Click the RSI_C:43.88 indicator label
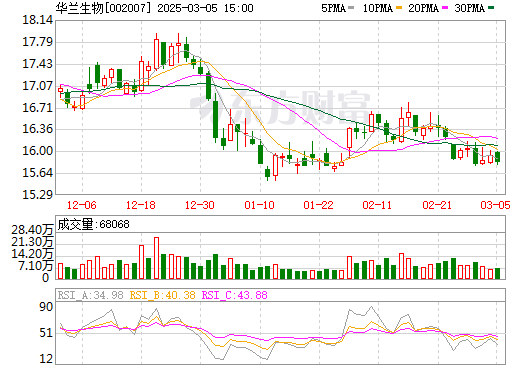The image size is (520, 365). coord(235,295)
